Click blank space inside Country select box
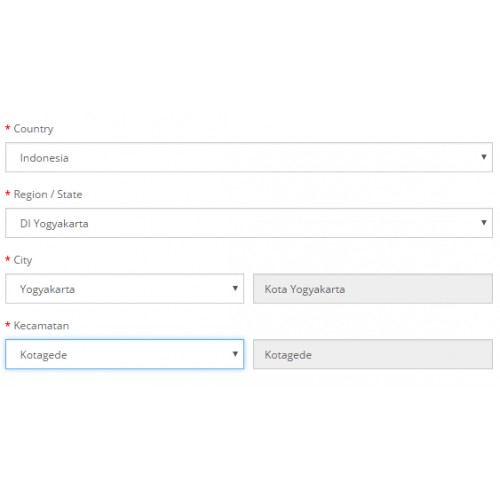The height and width of the screenshot is (500, 500). pyautogui.click(x=267, y=157)
